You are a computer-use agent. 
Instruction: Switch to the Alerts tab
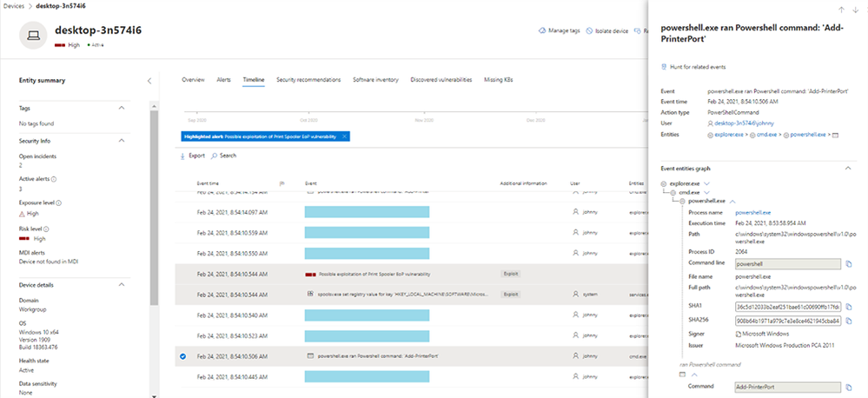pyautogui.click(x=223, y=80)
